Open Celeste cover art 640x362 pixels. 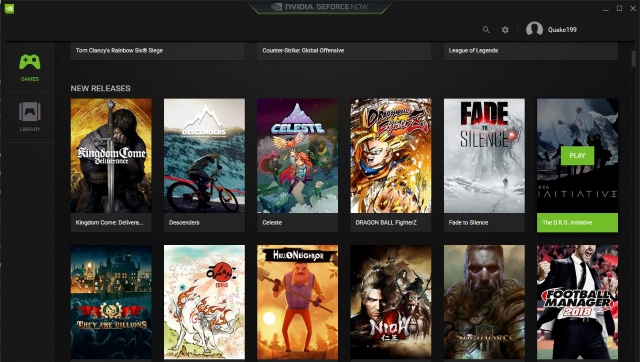[298, 155]
